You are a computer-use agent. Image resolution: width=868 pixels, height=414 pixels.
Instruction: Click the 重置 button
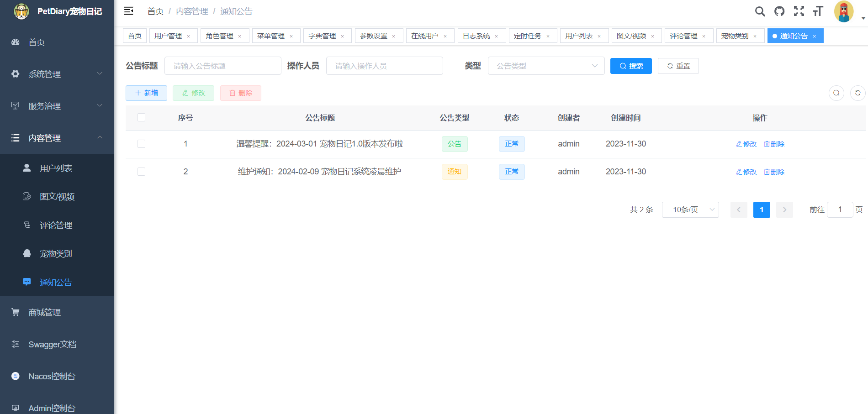pyautogui.click(x=678, y=66)
